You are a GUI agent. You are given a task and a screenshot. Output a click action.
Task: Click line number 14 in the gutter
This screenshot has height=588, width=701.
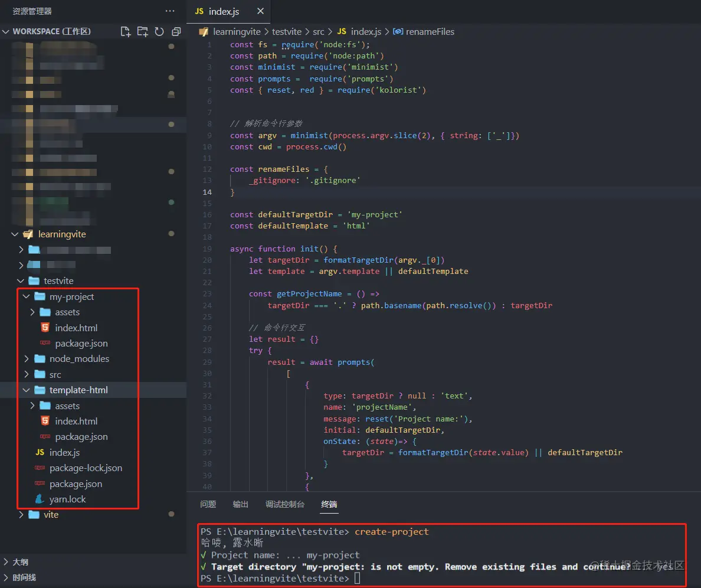pyautogui.click(x=207, y=192)
